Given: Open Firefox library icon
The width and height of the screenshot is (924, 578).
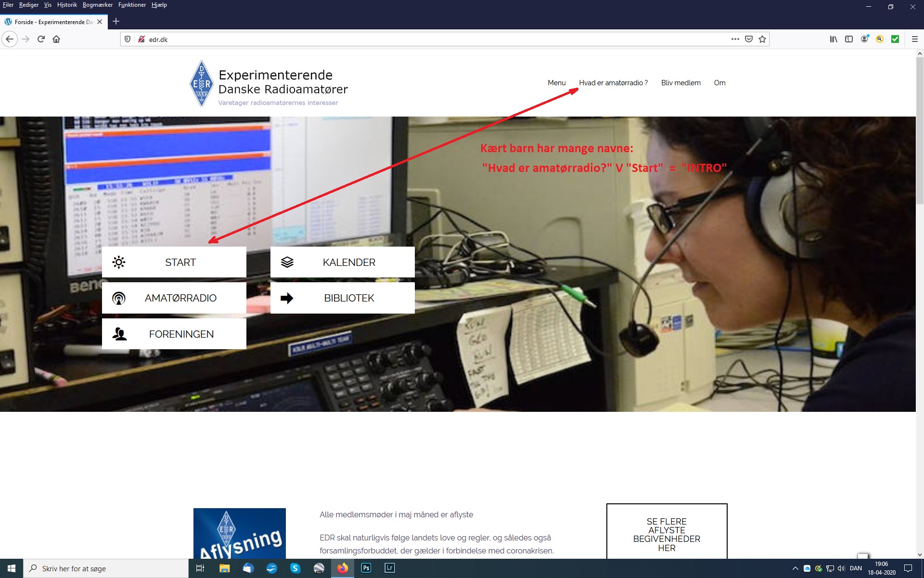Looking at the screenshot, I should pyautogui.click(x=834, y=39).
